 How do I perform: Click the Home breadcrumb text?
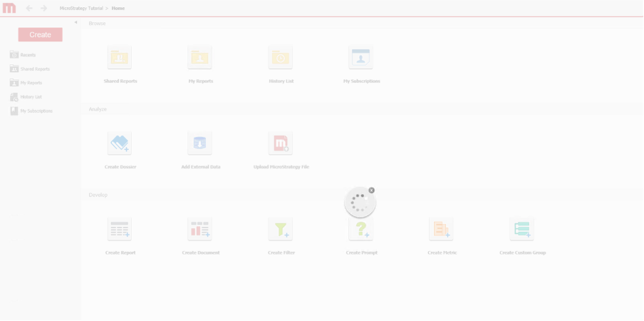coord(118,9)
